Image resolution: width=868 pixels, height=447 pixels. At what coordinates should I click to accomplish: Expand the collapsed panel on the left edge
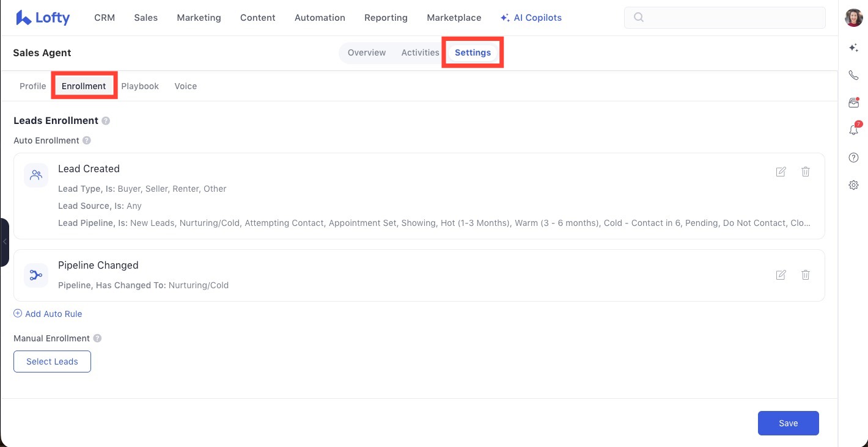(x=5, y=242)
